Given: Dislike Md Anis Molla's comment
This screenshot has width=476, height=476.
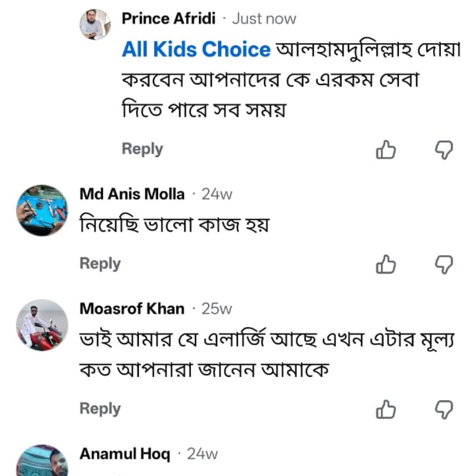Looking at the screenshot, I should click(x=444, y=265).
